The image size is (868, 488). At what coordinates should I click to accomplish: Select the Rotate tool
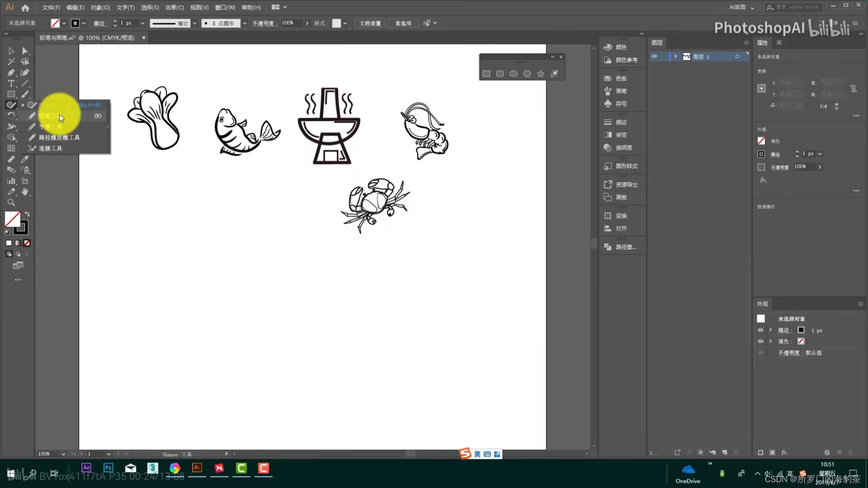point(11,116)
